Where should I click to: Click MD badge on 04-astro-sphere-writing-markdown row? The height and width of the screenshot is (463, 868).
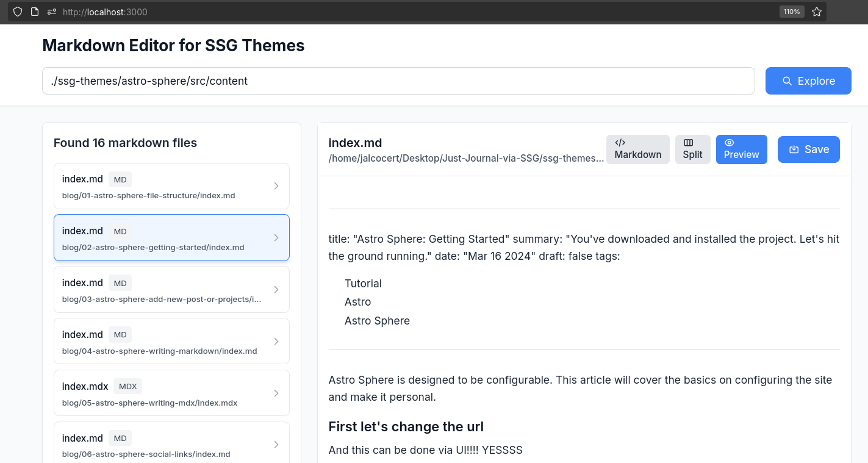(x=120, y=334)
